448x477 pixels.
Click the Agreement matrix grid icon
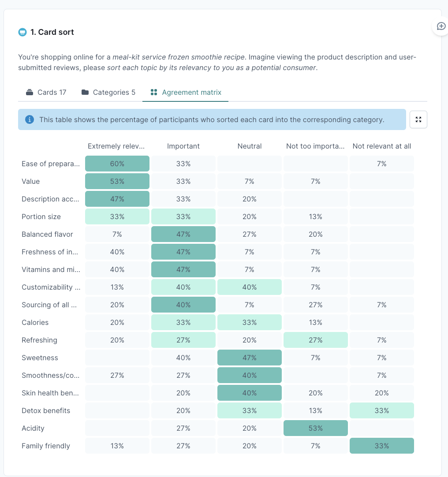(154, 92)
